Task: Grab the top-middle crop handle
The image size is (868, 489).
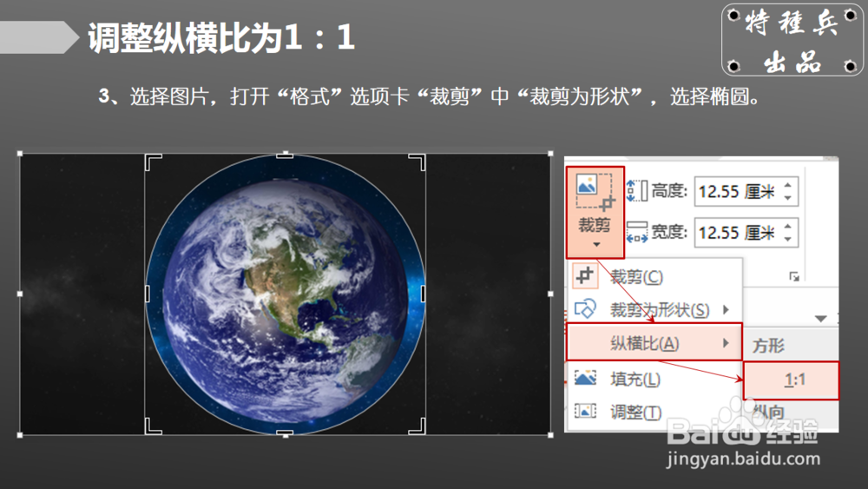Action: point(285,155)
